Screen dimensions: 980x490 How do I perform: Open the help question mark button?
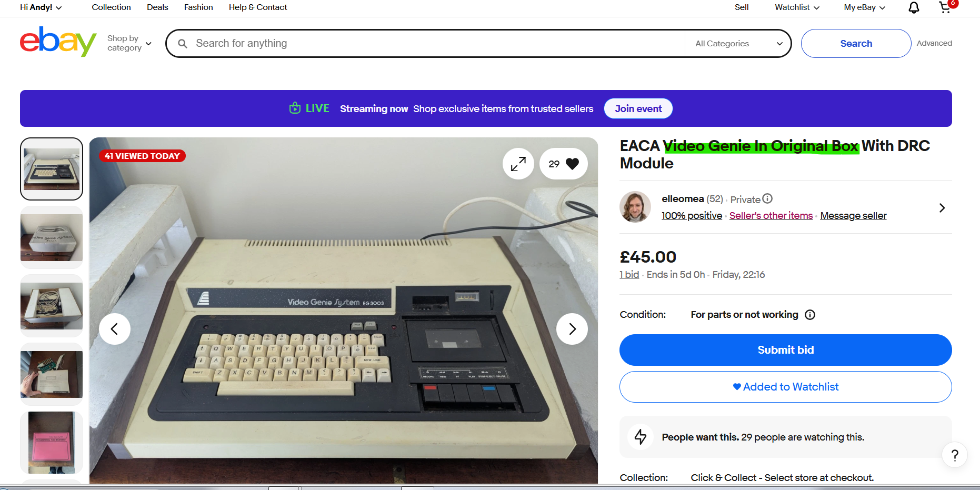click(x=955, y=455)
